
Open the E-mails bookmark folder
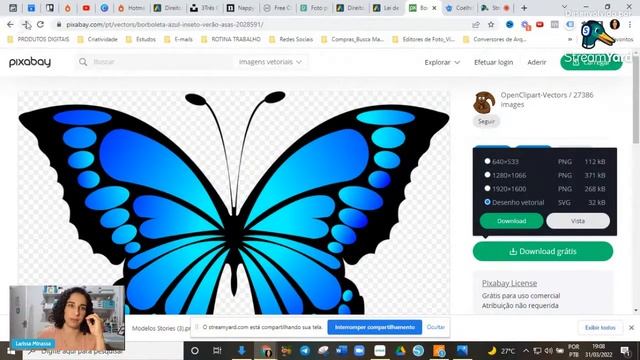[x=178, y=39]
